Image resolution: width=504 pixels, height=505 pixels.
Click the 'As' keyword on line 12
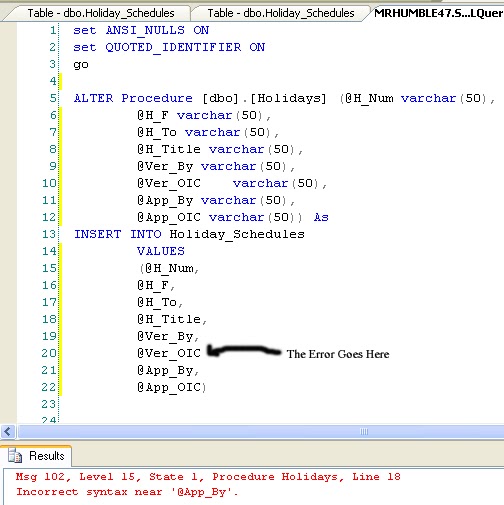tap(321, 217)
